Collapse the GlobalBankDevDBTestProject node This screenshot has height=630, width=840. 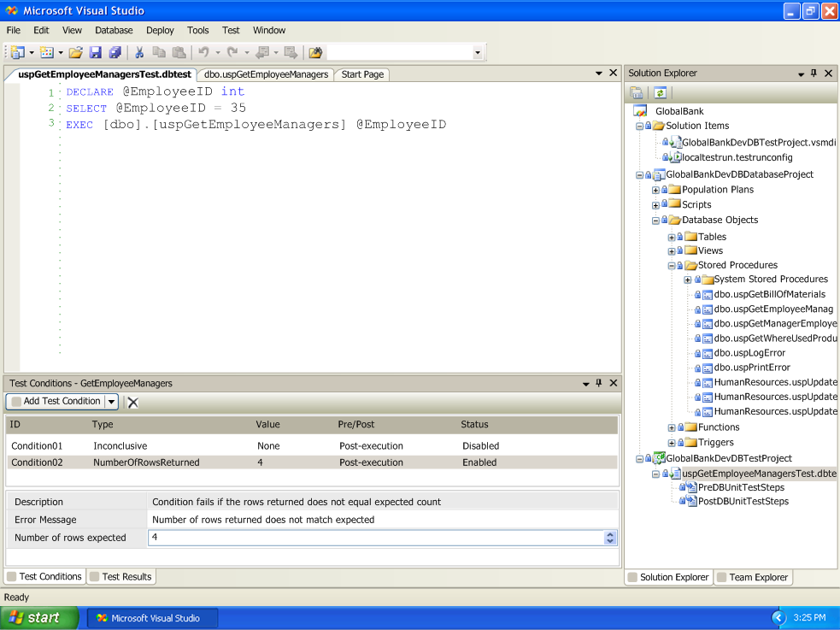pos(639,458)
